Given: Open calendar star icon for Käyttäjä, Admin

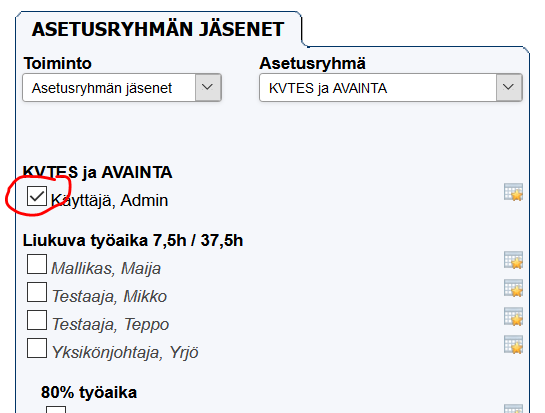Looking at the screenshot, I should click(513, 192).
